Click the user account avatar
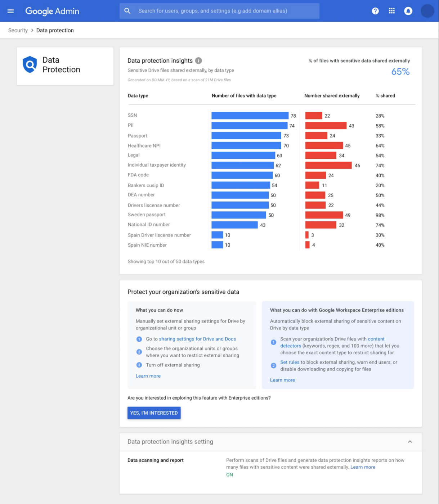439x504 pixels. pos(427,11)
